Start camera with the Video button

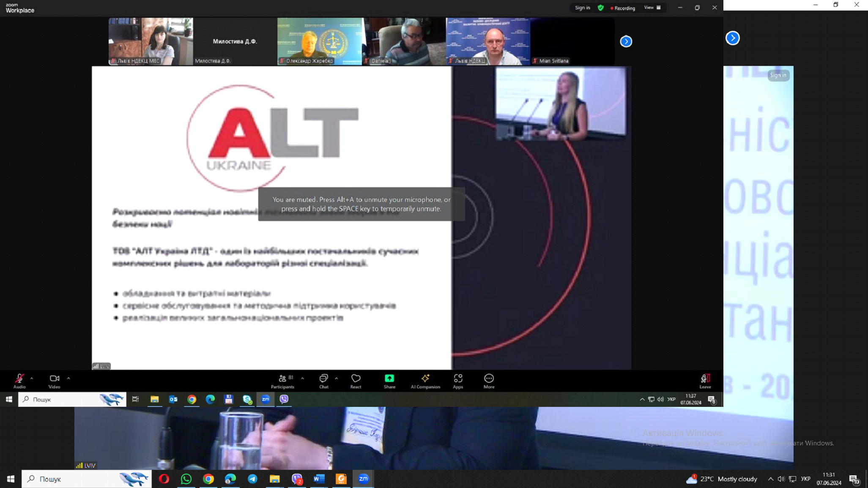pyautogui.click(x=54, y=381)
